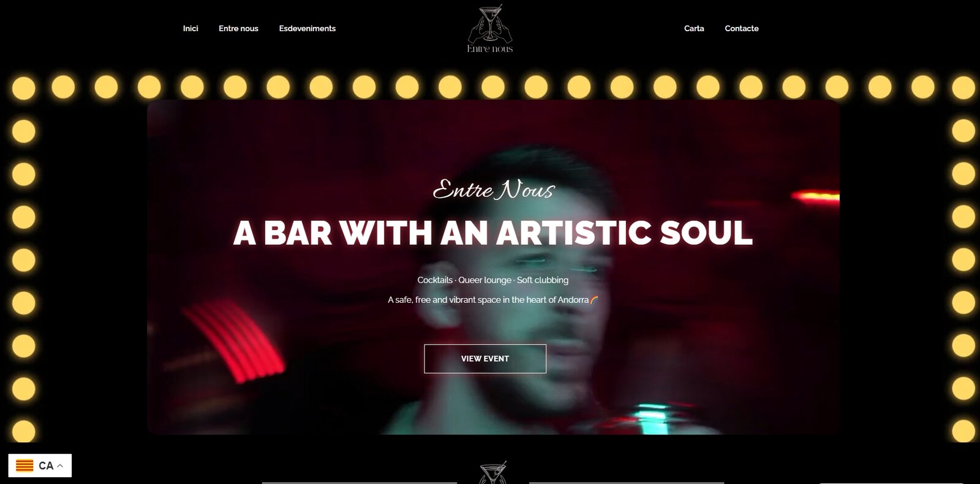Click the top-right yellow marquee light bulb
The image size is (980, 484).
963,87
